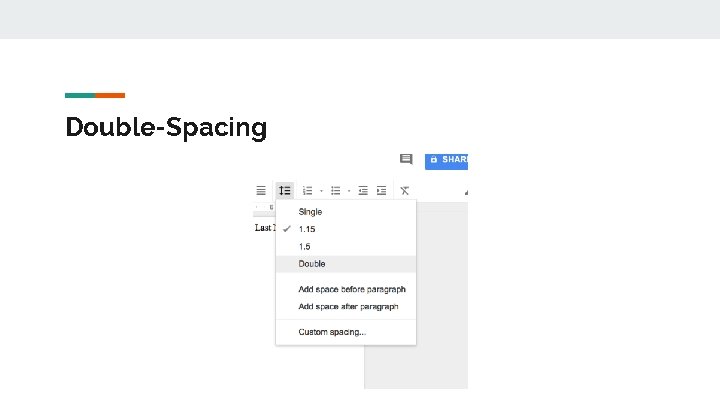
Task: Click the increase indent icon
Action: (382, 191)
